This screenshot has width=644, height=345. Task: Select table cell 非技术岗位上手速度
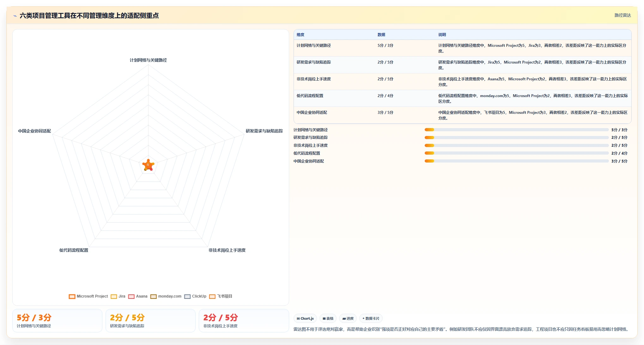[314, 79]
